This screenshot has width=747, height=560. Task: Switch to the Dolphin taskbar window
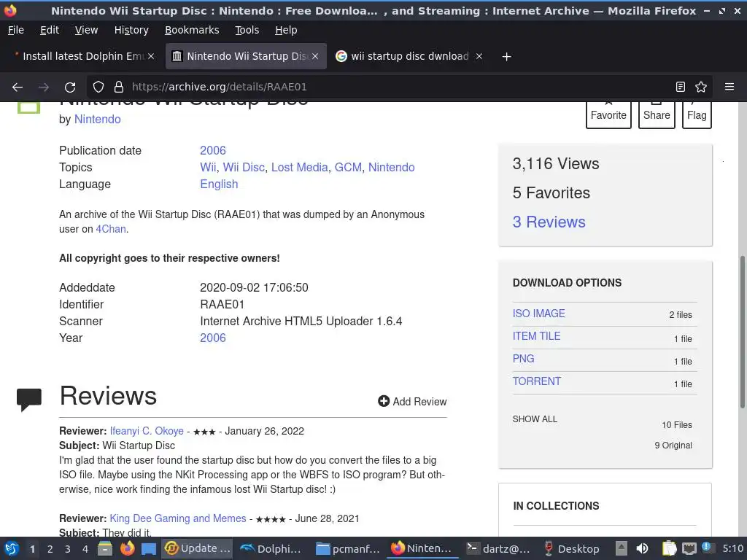(x=271, y=548)
